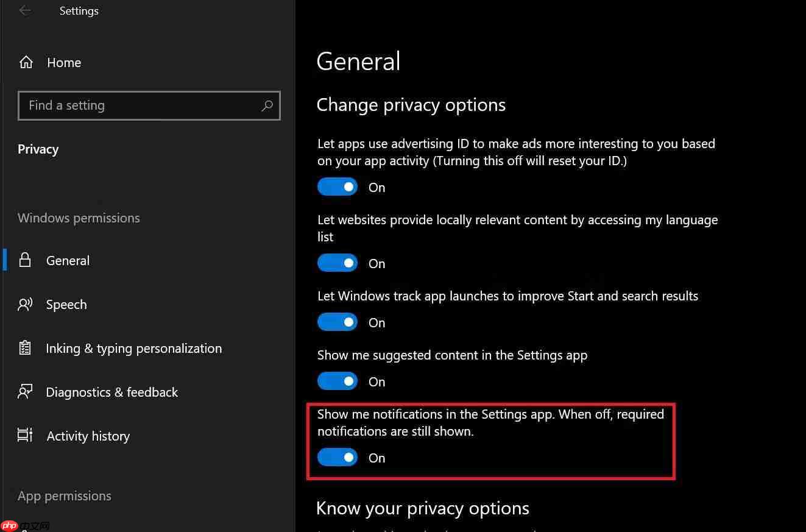Select the Activity history icon in sidebar
Image resolution: width=806 pixels, height=532 pixels.
pos(25,435)
